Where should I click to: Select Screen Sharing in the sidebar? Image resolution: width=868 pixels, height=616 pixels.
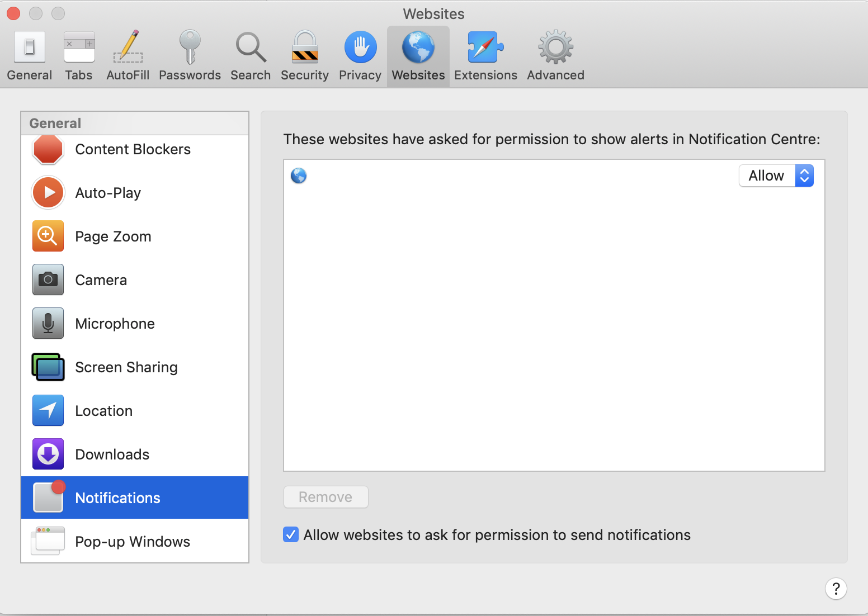[x=126, y=367]
